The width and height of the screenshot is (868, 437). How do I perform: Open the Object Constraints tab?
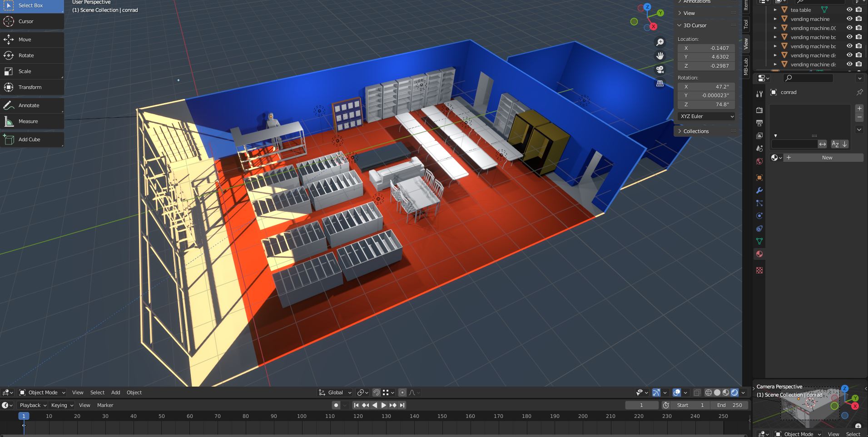click(759, 228)
